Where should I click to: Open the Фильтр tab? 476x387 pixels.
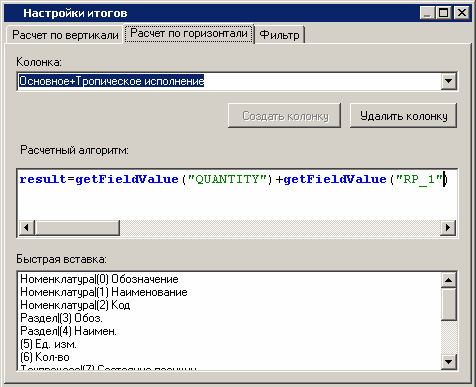tap(280, 35)
